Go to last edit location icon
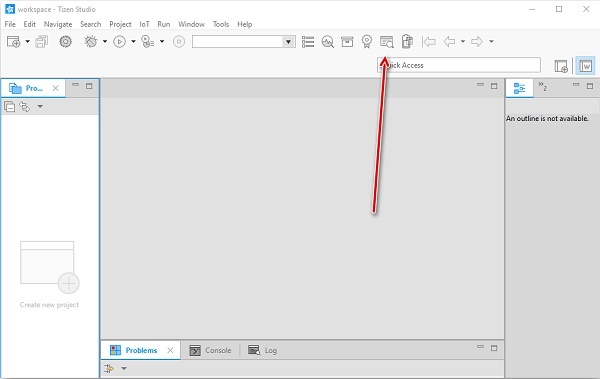Image resolution: width=600 pixels, height=379 pixels. pos(429,41)
